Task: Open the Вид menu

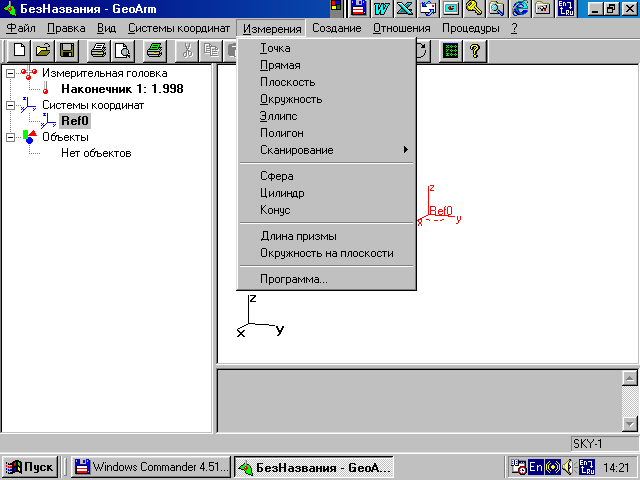Action: [107, 28]
